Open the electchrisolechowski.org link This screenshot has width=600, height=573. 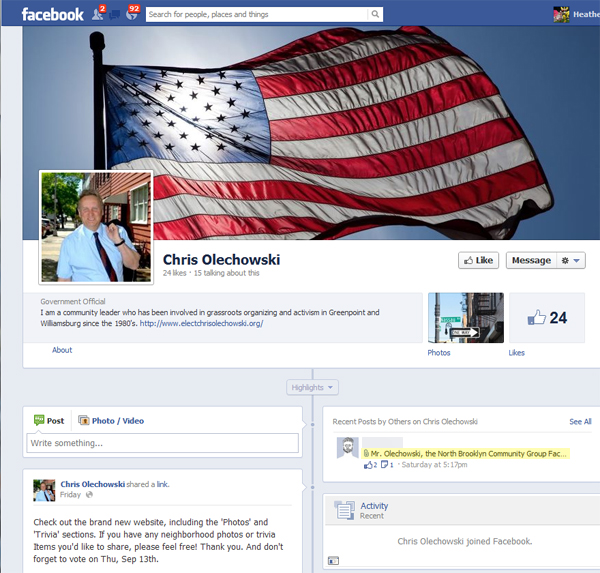(201, 323)
